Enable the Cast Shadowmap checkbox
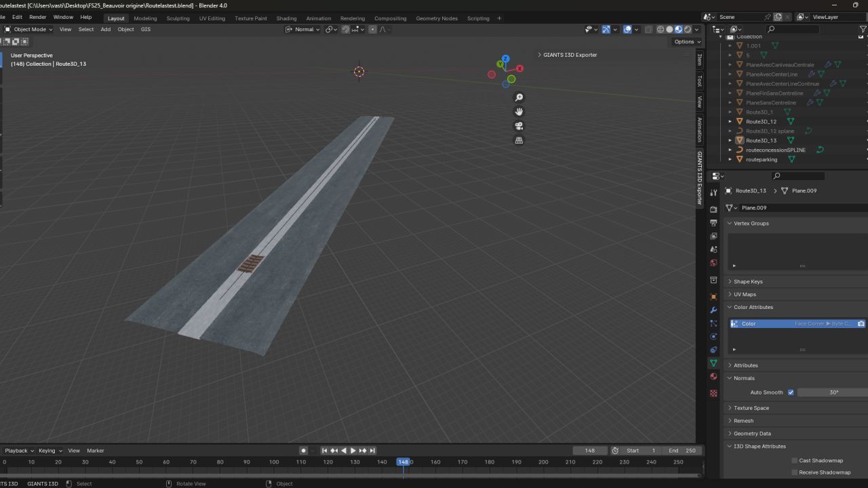The image size is (868, 488). (x=795, y=461)
